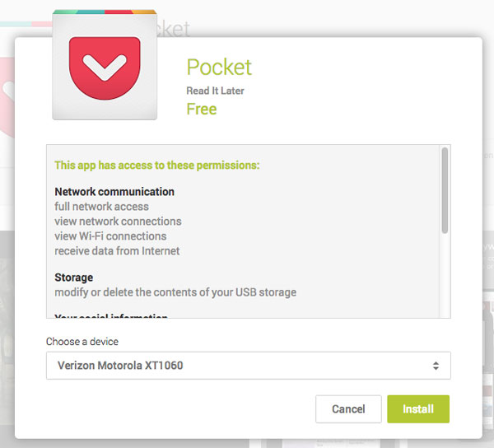Click the Read It Later developer name
Screen dimensions: 494x448
pyautogui.click(x=215, y=91)
